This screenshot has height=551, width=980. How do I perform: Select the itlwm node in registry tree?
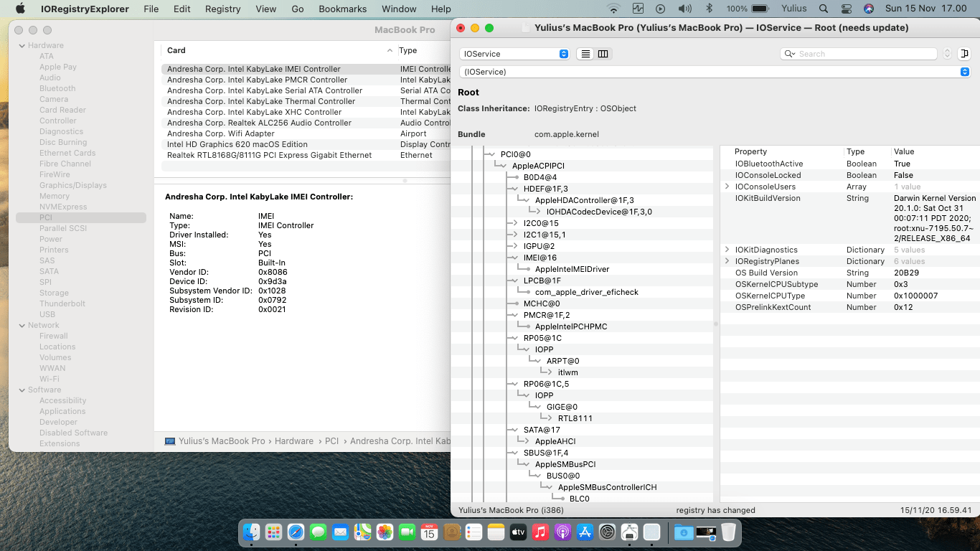(x=568, y=372)
